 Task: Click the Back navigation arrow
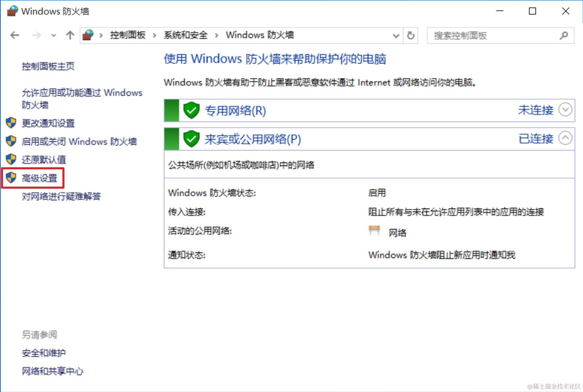pyautogui.click(x=15, y=35)
